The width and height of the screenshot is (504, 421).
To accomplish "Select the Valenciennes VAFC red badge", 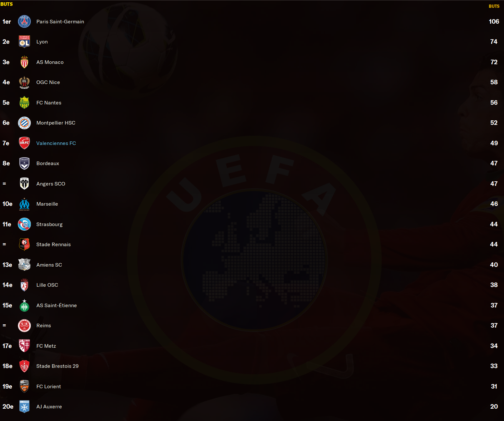I will 24,143.
